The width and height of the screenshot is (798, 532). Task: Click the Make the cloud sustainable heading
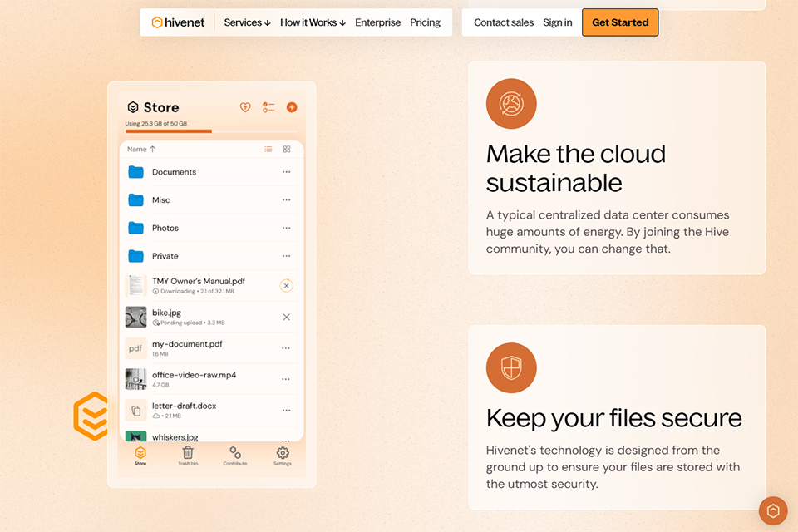point(575,168)
